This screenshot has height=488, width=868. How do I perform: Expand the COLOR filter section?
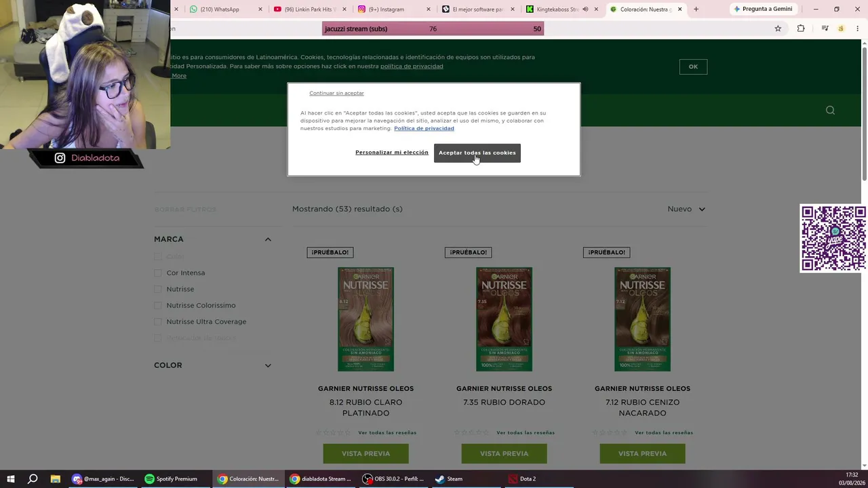pyautogui.click(x=268, y=365)
